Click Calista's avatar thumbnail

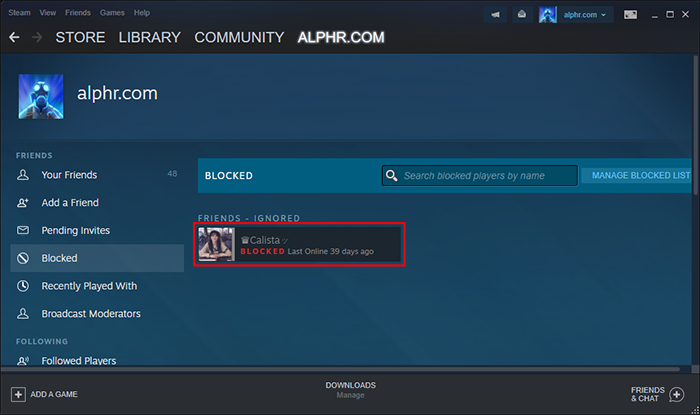[x=216, y=245]
